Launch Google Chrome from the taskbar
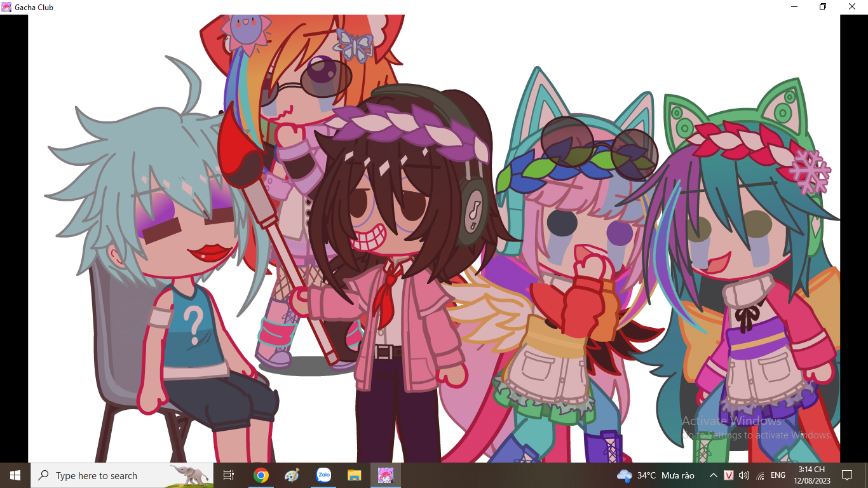868x488 pixels. 261,475
